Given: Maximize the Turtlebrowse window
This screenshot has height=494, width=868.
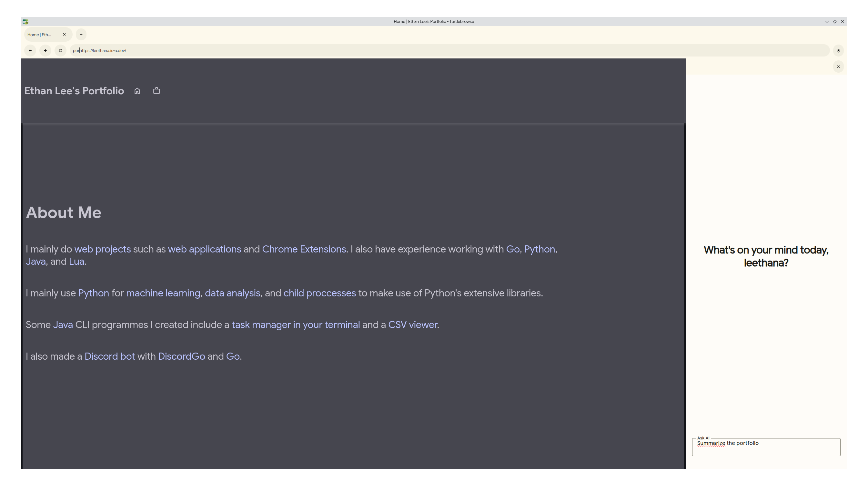Looking at the screenshot, I should tap(834, 22).
